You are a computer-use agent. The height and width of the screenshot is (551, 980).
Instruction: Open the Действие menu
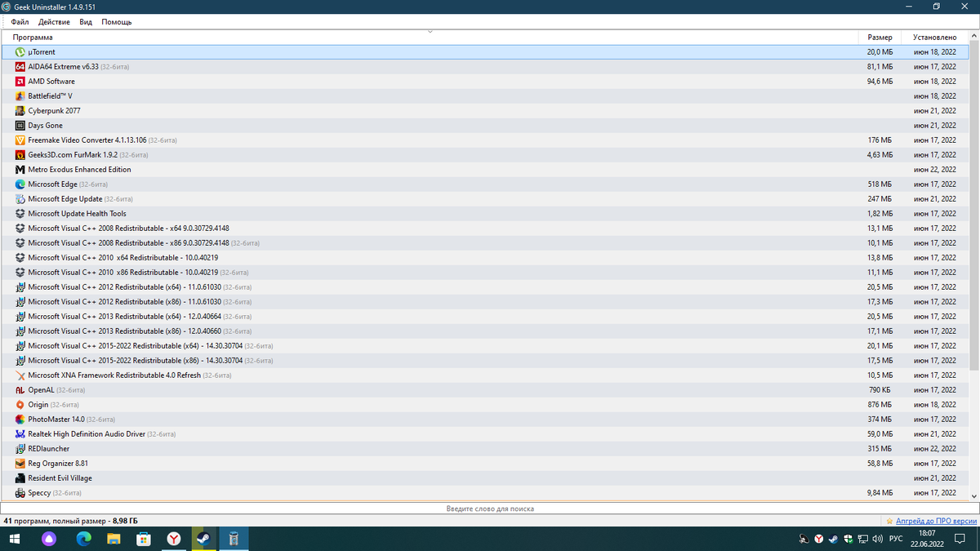[x=54, y=22]
